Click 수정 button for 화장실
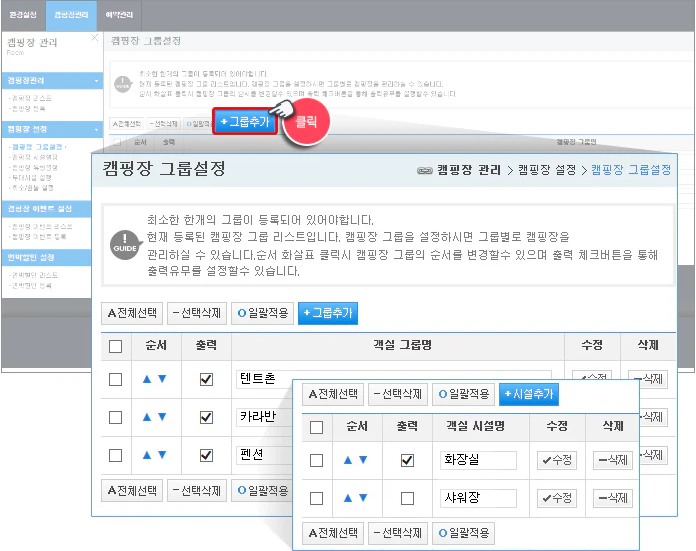This screenshot has height=551, width=696. 557,460
